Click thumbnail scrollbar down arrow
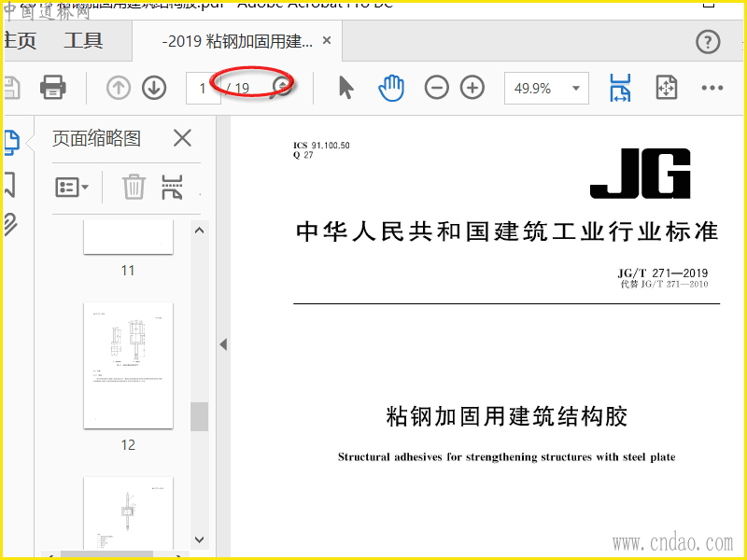The image size is (747, 560). [199, 539]
